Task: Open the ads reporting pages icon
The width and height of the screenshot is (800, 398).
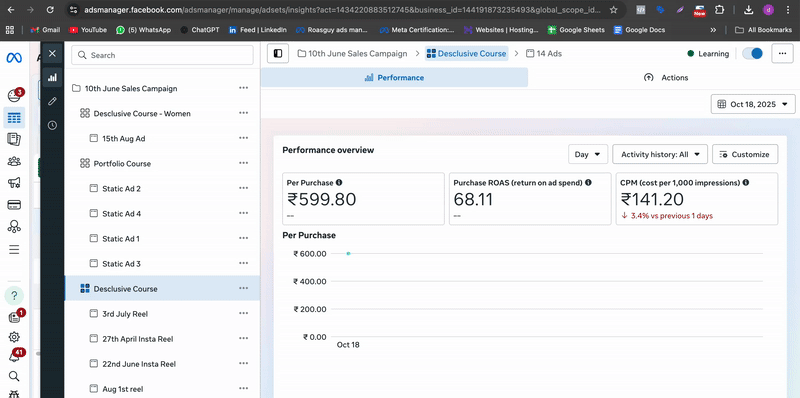Action: click(14, 139)
